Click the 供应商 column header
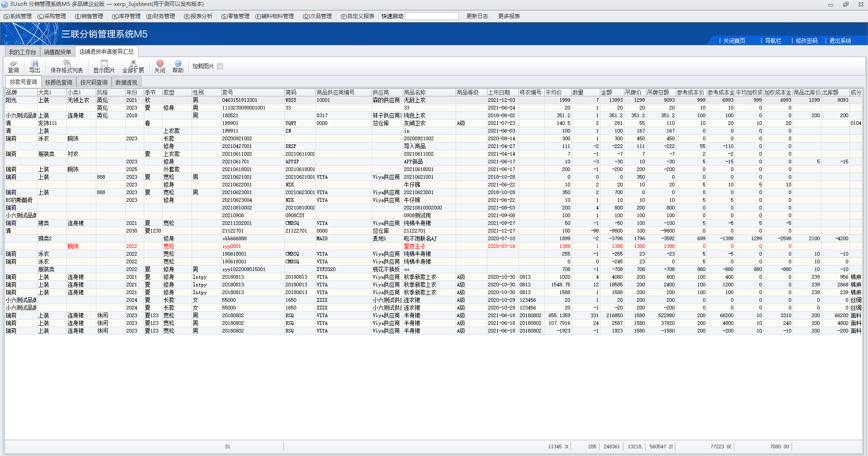Viewport: 868px width, 456px height. pyautogui.click(x=387, y=92)
